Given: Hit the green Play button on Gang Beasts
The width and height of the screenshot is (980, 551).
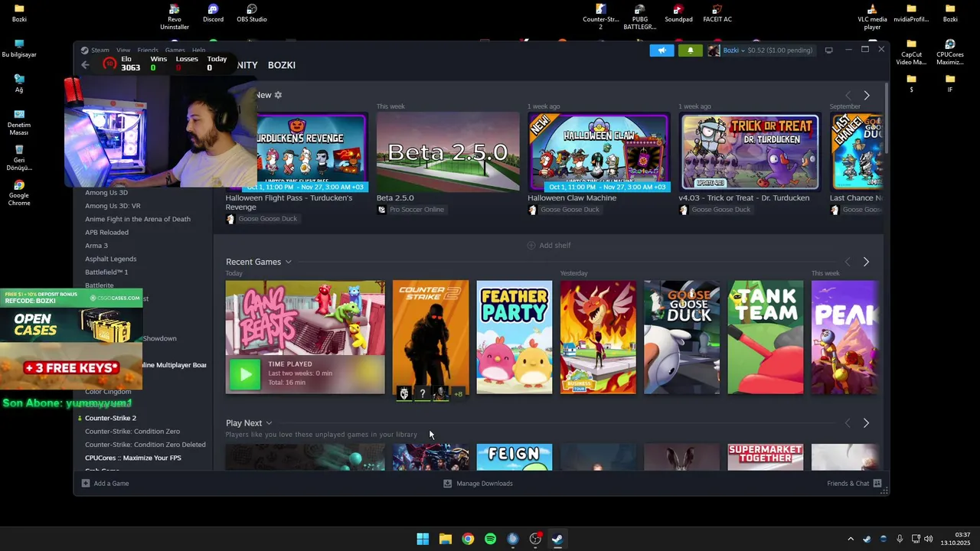Looking at the screenshot, I should click(245, 374).
